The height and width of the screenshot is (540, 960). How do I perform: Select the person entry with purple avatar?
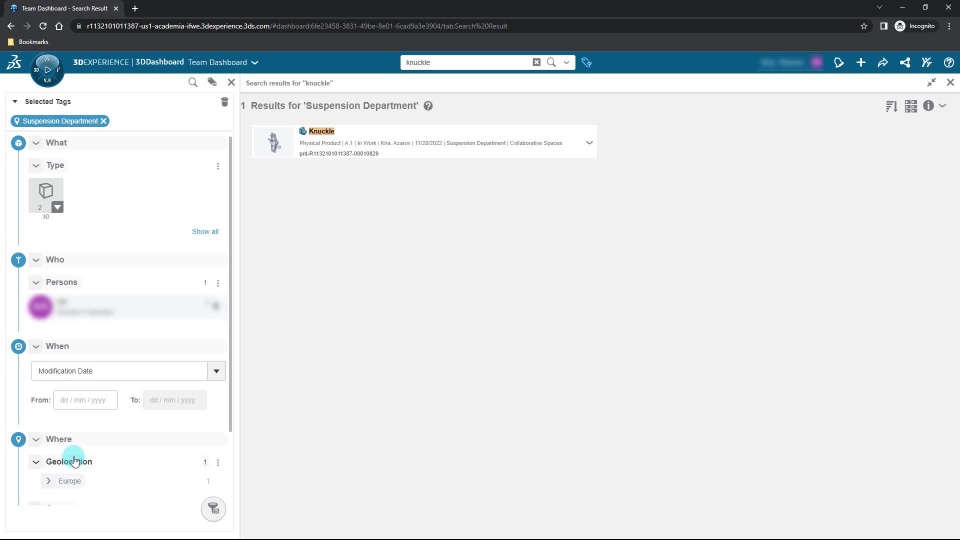(127, 307)
